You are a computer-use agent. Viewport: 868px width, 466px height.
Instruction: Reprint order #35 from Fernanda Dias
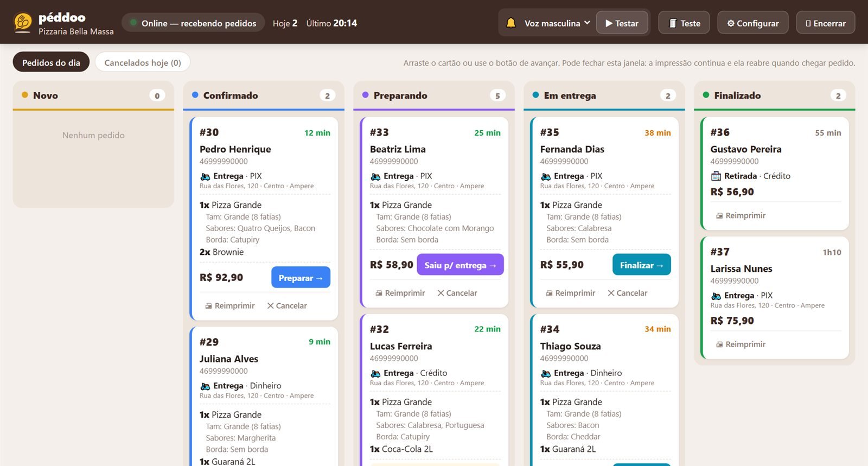[570, 293]
